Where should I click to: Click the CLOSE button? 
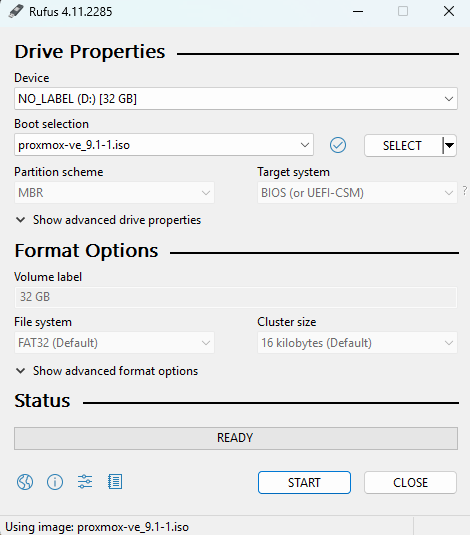[x=410, y=482]
